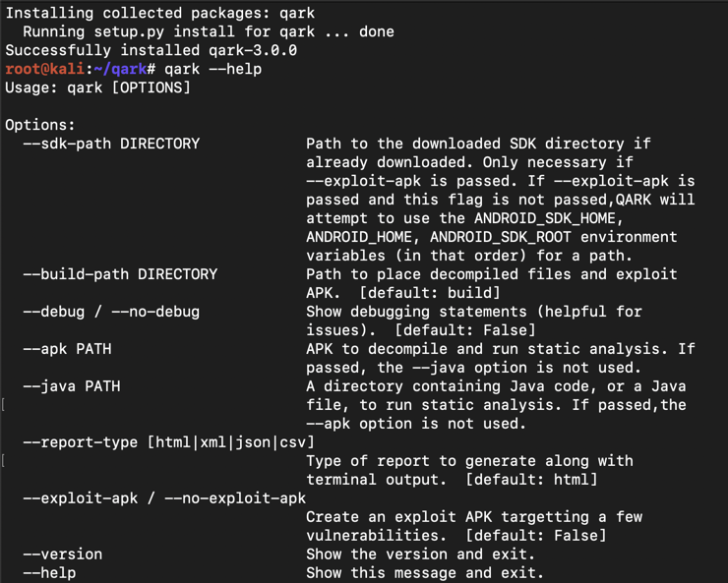Click the "Successfully installed qark-3.0.0" message

(151, 50)
